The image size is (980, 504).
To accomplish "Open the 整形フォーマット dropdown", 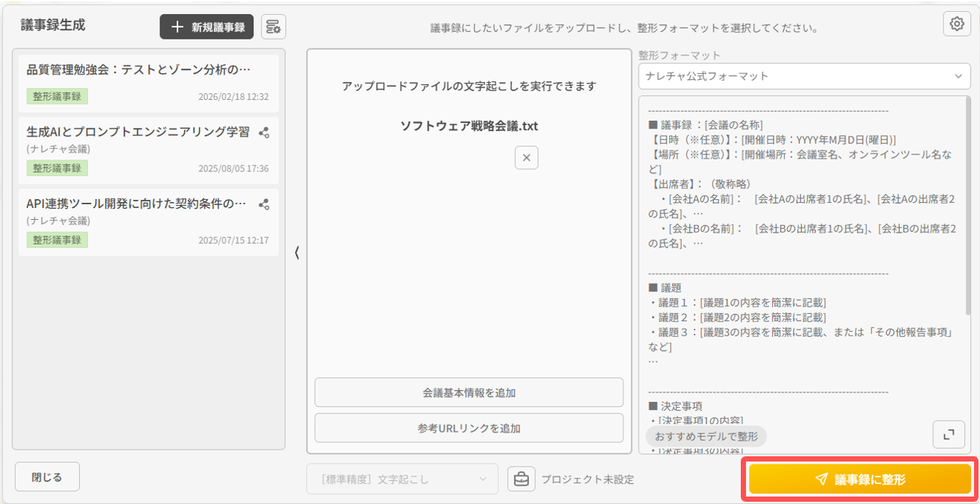I will pyautogui.click(x=804, y=76).
